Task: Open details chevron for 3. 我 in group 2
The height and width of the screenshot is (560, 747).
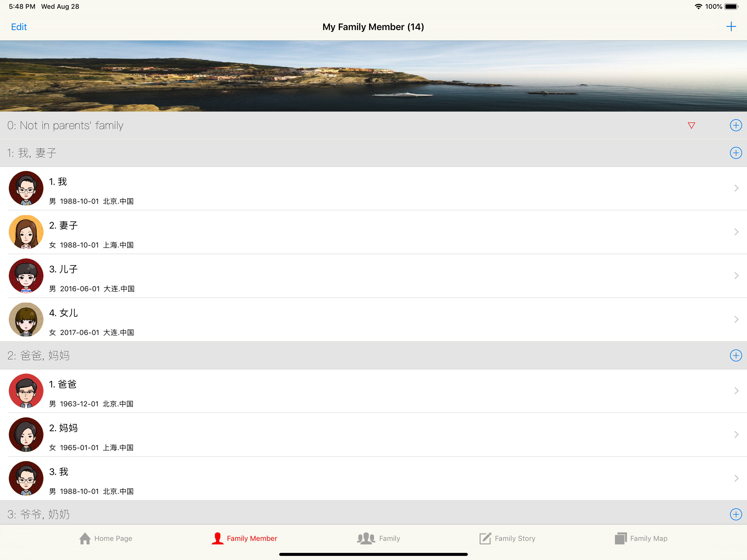Action: click(736, 478)
